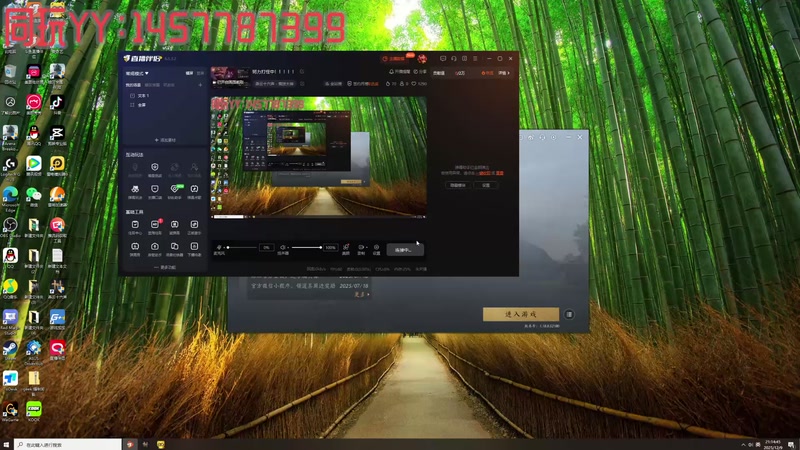The width and height of the screenshot is (800, 450).
Task: Mute the speaker icon in the audio bar
Action: (x=283, y=248)
